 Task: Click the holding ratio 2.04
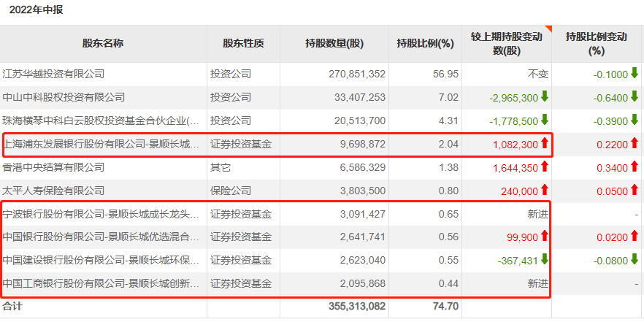pos(449,144)
